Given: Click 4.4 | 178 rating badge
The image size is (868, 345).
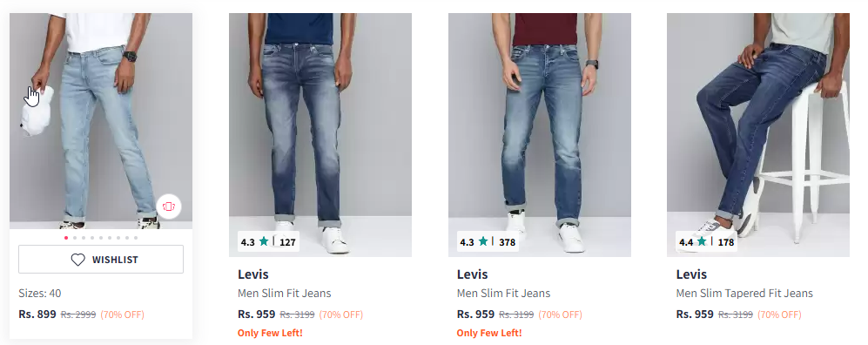Looking at the screenshot, I should click(706, 242).
